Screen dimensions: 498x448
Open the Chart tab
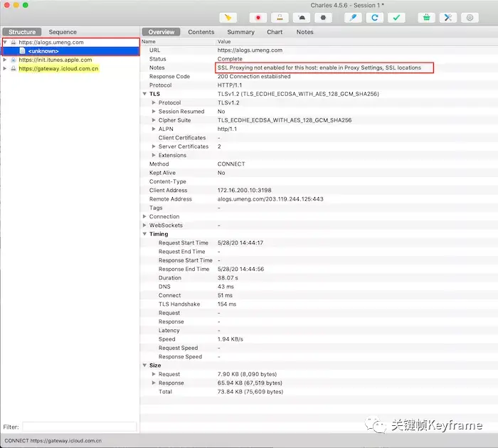point(275,32)
